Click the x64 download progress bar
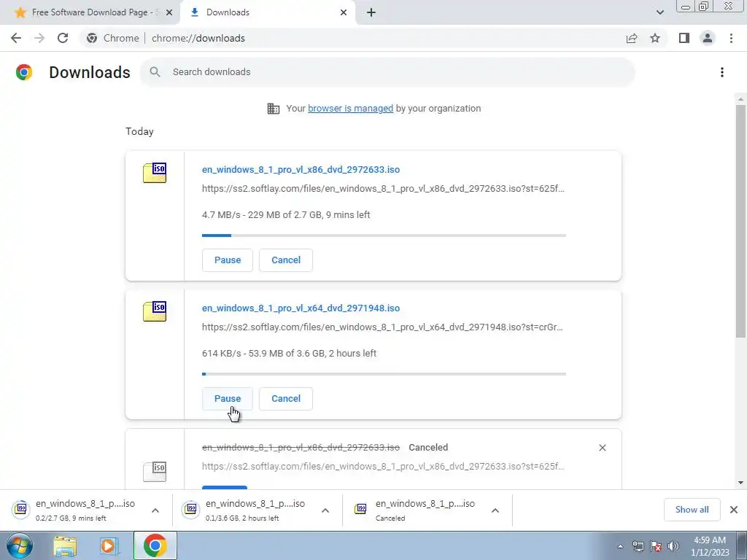747x560 pixels. click(x=384, y=374)
